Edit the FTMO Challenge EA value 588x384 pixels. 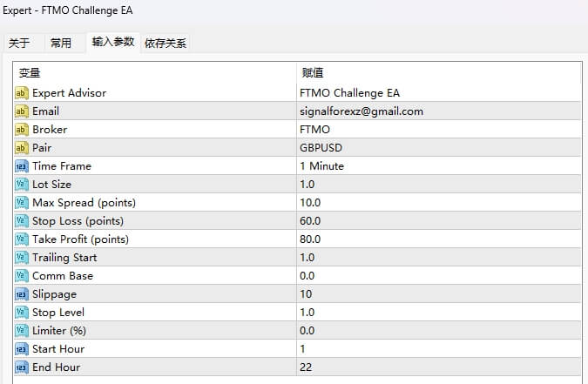click(x=349, y=92)
